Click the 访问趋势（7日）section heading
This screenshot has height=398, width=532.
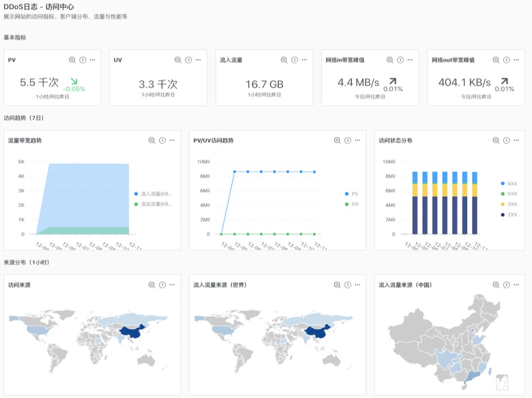[x=24, y=118]
